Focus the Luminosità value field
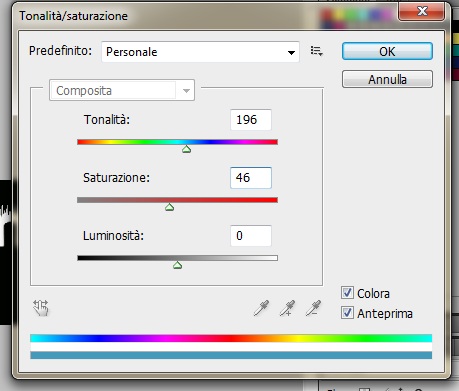The width and height of the screenshot is (459, 391). point(251,236)
